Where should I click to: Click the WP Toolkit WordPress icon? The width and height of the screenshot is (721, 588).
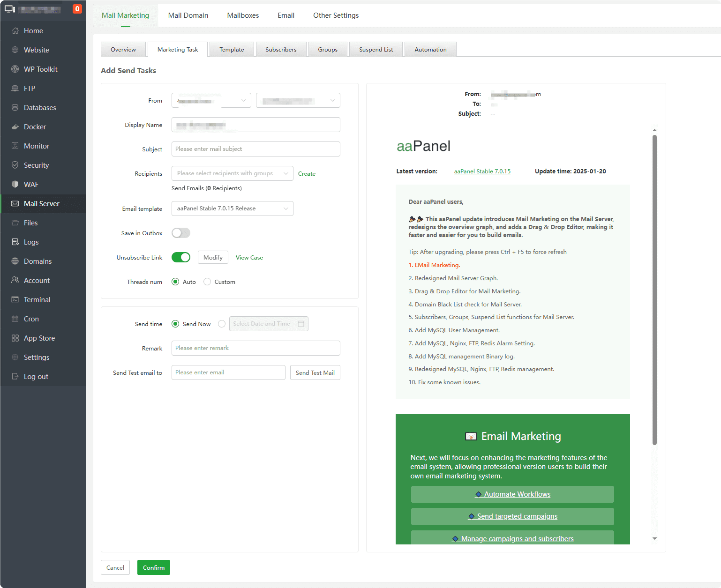click(x=15, y=69)
